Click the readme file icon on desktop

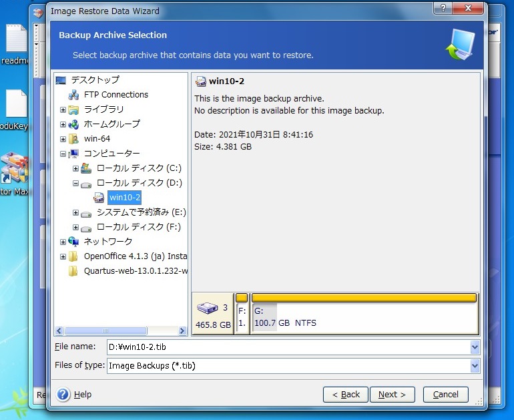point(16,37)
